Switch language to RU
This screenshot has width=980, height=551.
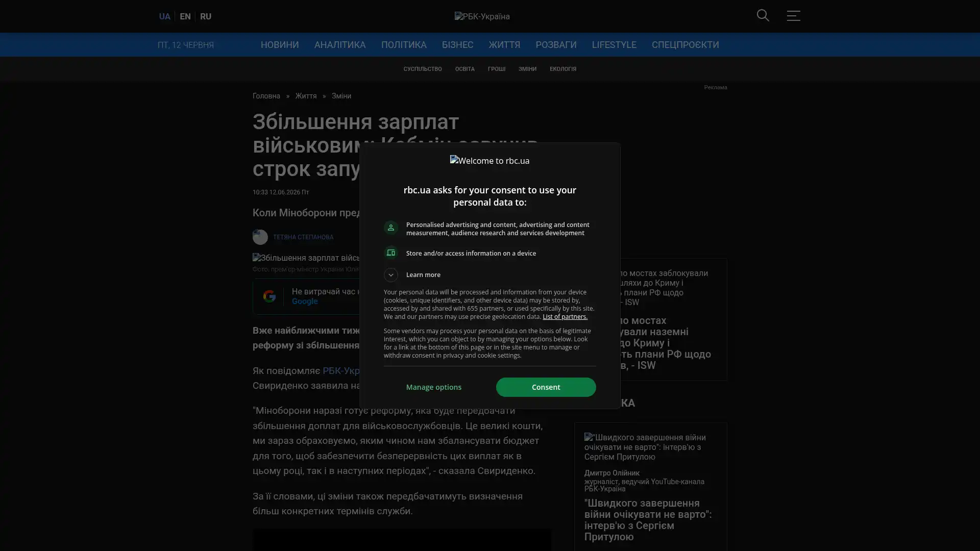205,16
